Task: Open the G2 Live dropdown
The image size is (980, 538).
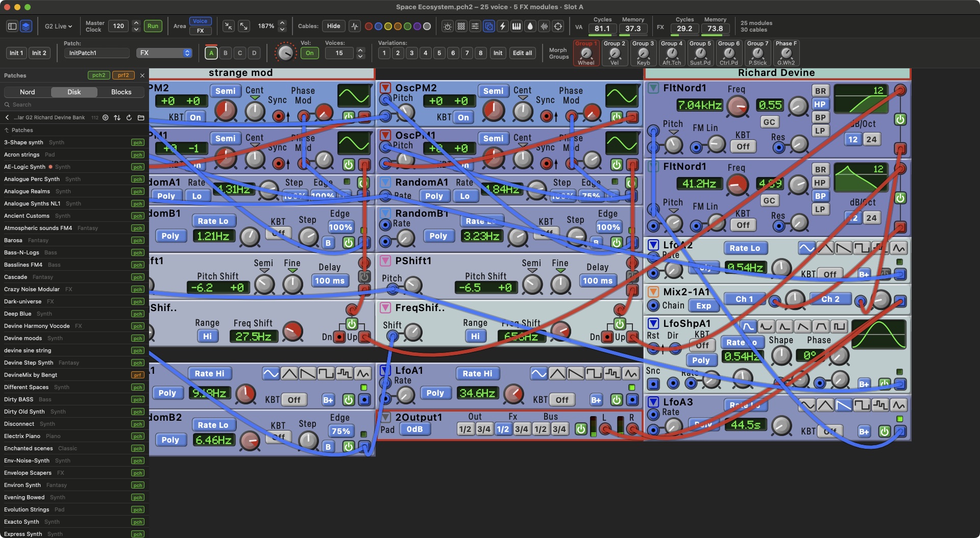Action: tap(58, 26)
